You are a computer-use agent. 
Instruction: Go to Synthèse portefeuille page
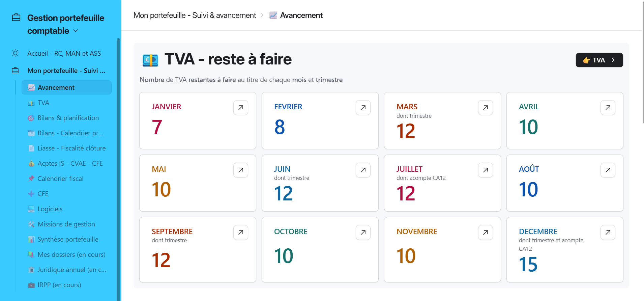click(68, 239)
